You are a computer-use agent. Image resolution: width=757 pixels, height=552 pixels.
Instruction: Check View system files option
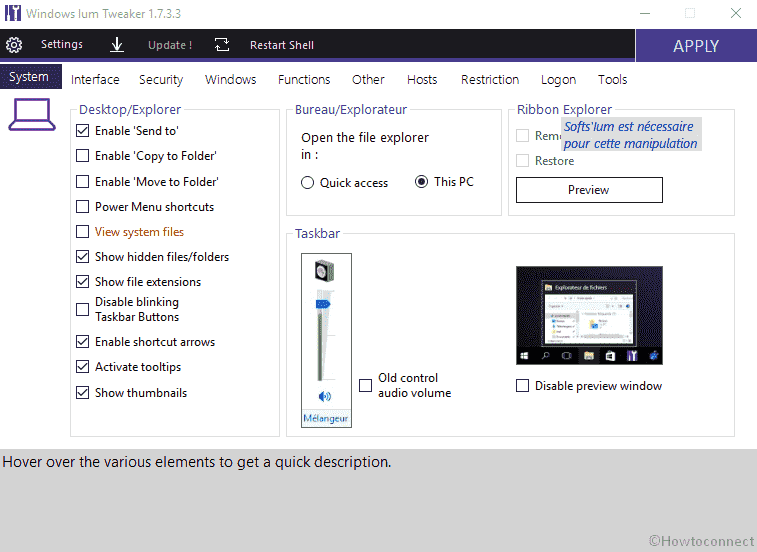pyautogui.click(x=83, y=232)
